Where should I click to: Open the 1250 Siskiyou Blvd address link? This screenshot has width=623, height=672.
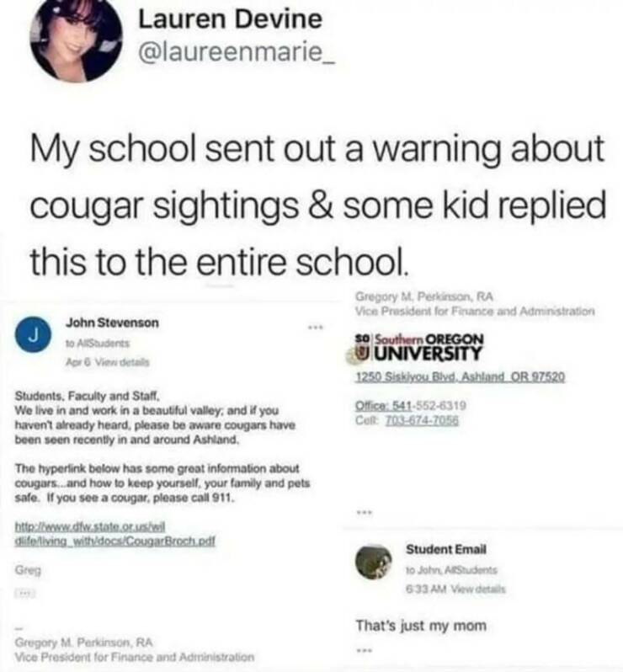(461, 376)
